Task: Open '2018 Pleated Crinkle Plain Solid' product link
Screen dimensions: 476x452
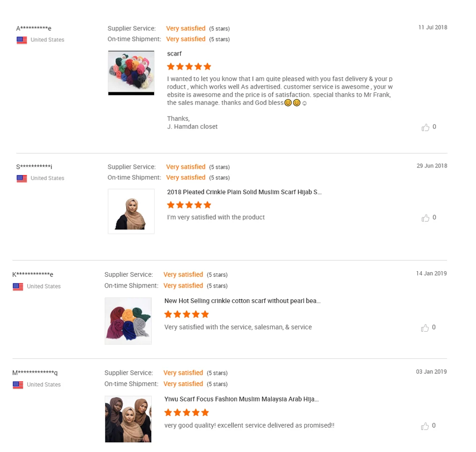Action: coord(244,192)
